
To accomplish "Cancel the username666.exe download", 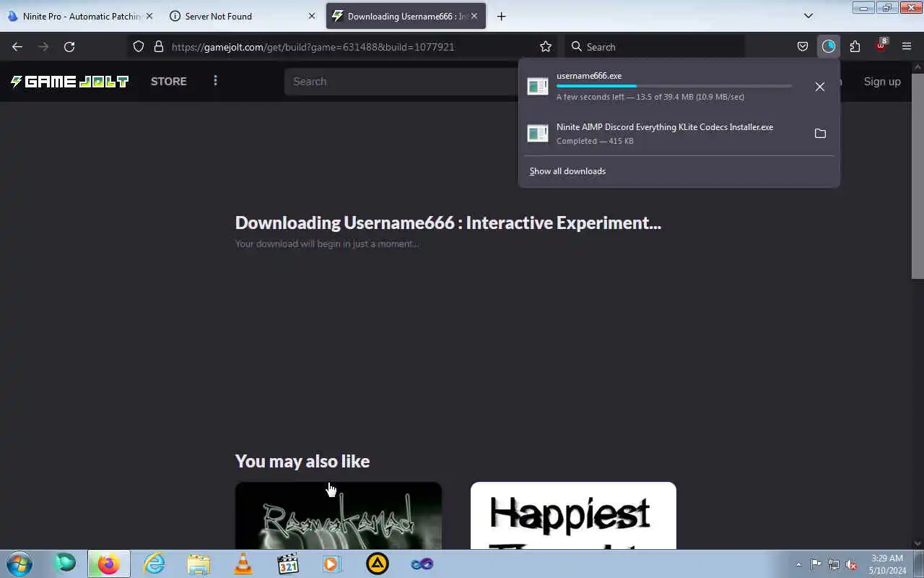I will click(x=820, y=87).
